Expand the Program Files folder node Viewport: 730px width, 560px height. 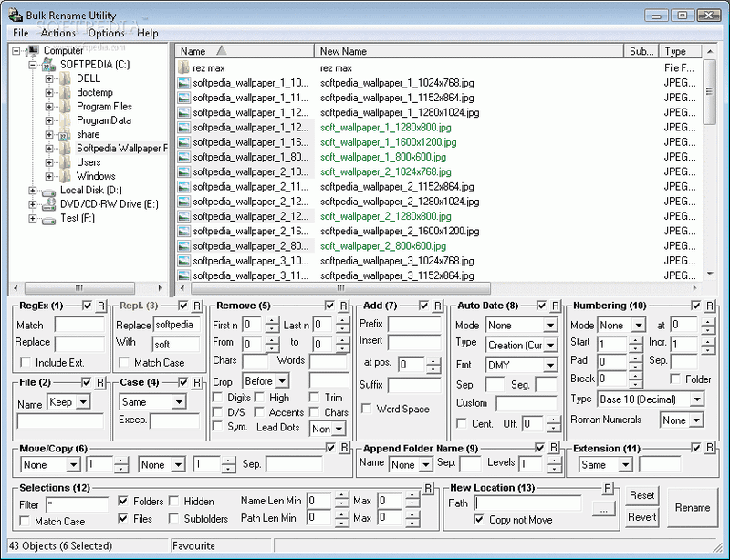[x=49, y=107]
